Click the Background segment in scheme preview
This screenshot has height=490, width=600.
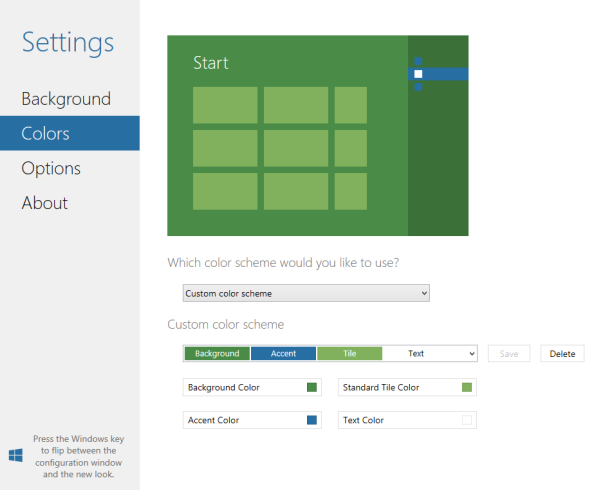point(217,353)
